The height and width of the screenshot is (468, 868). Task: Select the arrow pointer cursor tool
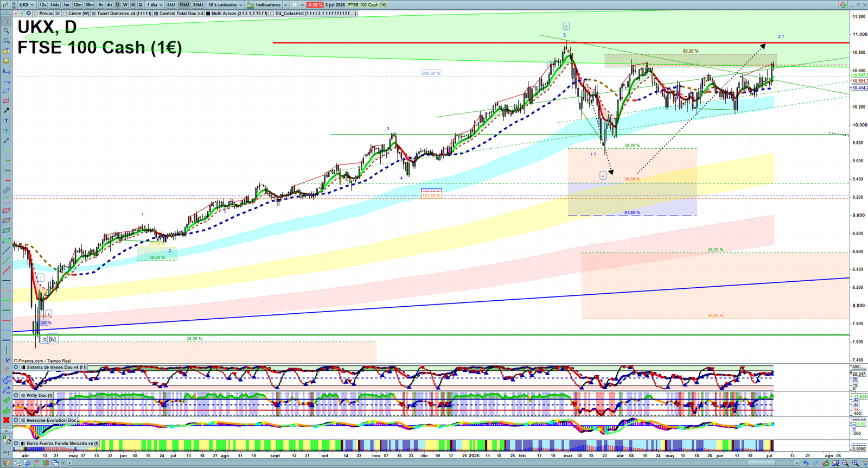6,21
